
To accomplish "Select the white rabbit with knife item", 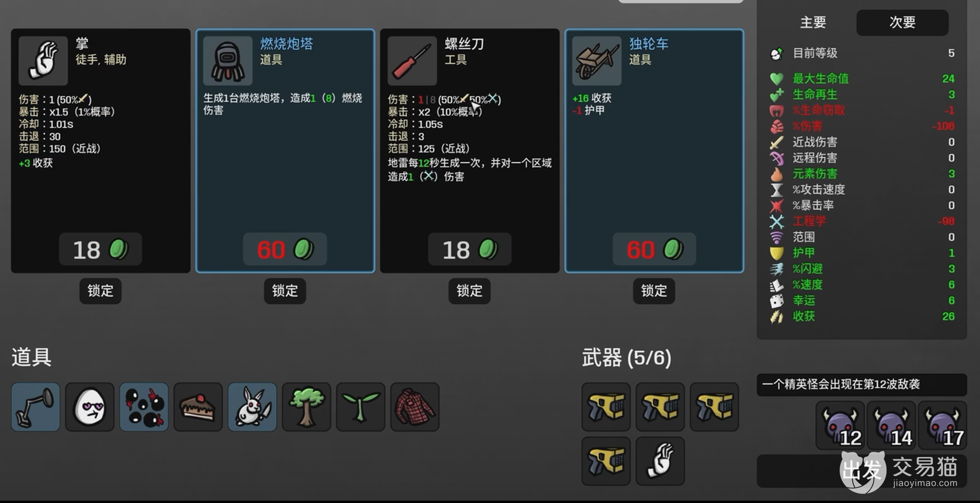I will tap(252, 407).
